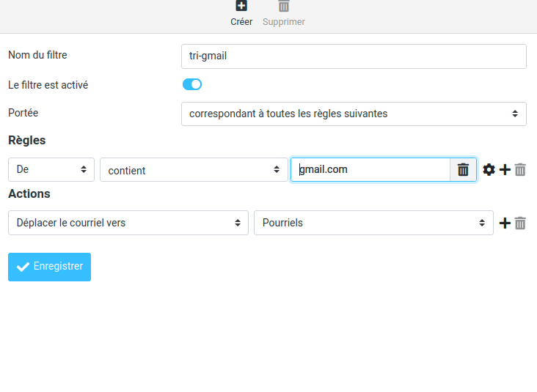The image size is (537, 392).
Task: Open the 'De' header field dropdown
Action: (x=51, y=169)
